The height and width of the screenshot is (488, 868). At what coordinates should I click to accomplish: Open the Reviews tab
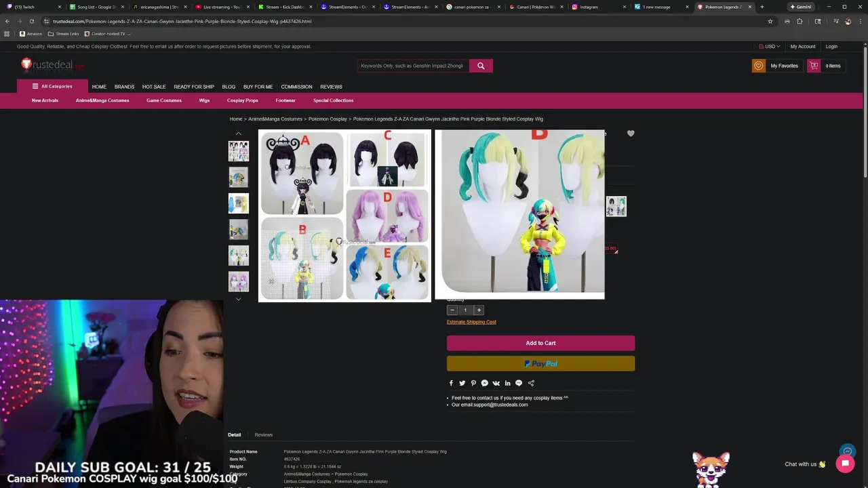[264, 434]
